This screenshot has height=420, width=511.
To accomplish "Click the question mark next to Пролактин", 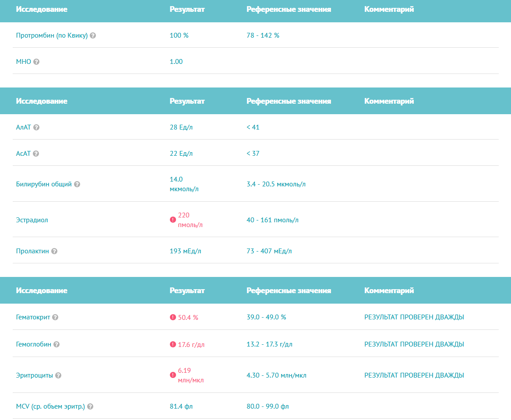I will point(54,251).
